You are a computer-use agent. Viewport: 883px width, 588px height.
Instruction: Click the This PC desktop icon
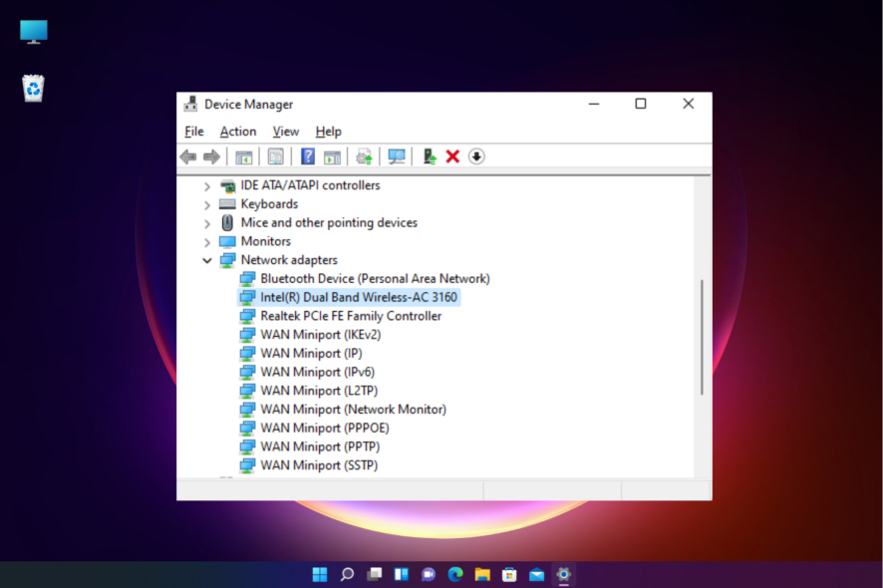tap(33, 32)
